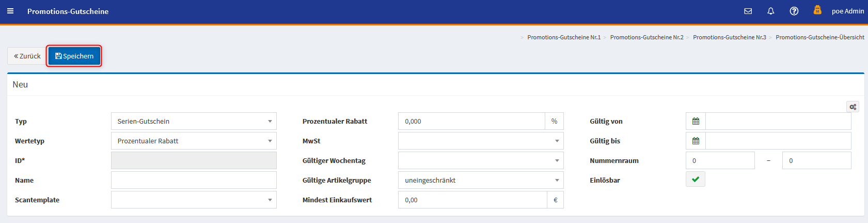
Task: Open the MwSt dropdown
Action: [x=480, y=141]
